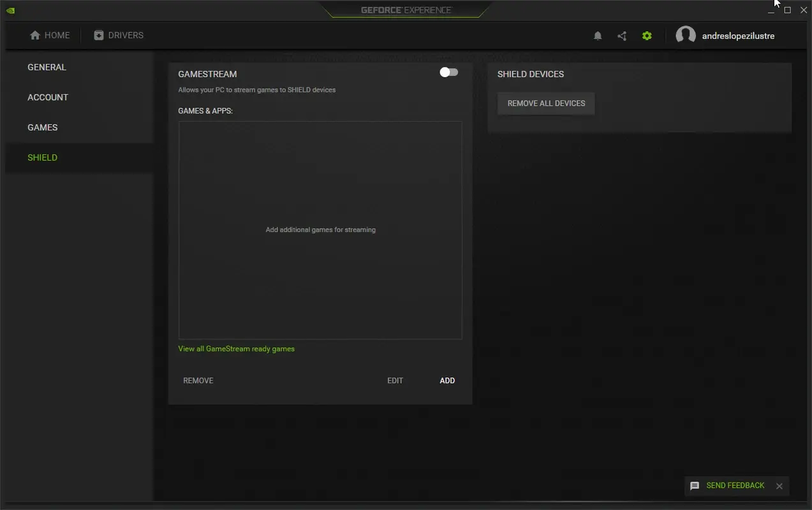The height and width of the screenshot is (510, 812).
Task: Enable the GameStream toggle
Action: pos(448,72)
